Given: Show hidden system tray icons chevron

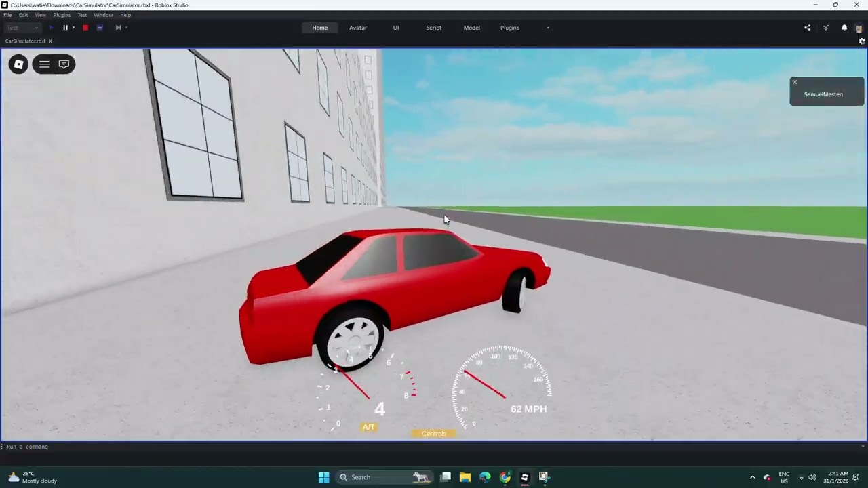Looking at the screenshot, I should click(x=752, y=477).
